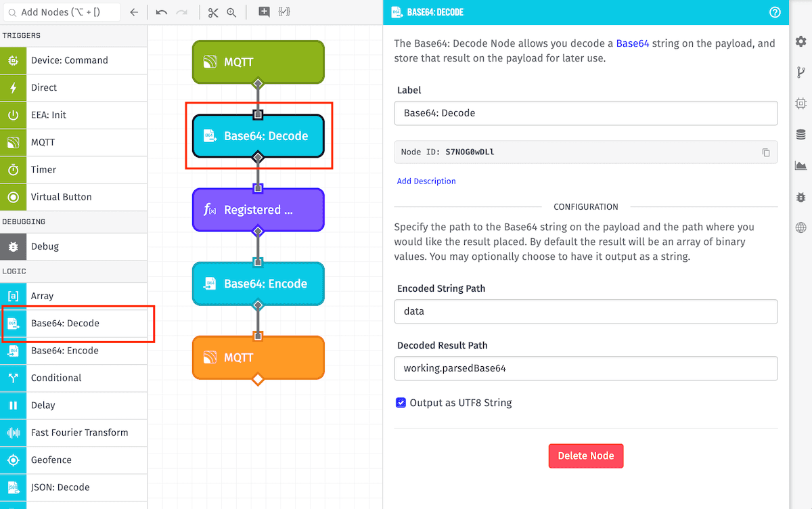Click the database stack icon in right sidebar

(x=801, y=134)
